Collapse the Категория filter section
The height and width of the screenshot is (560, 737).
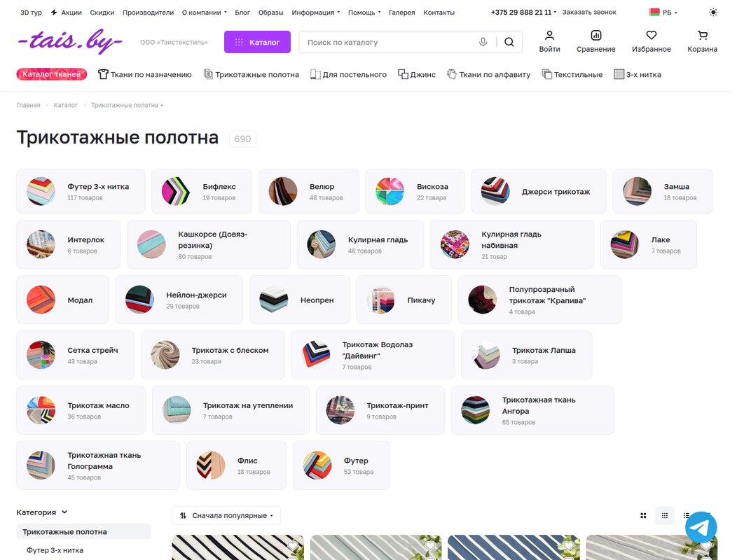tap(42, 512)
